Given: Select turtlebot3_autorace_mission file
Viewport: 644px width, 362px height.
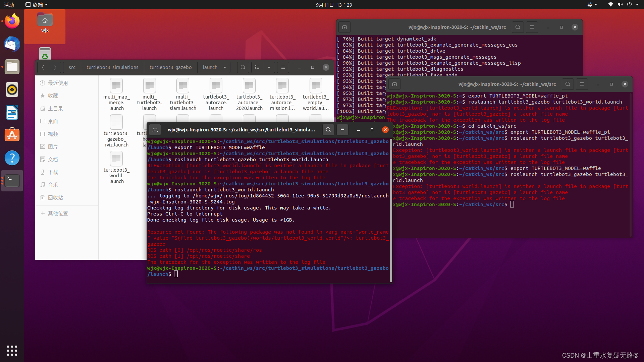Looking at the screenshot, I should [x=282, y=94].
